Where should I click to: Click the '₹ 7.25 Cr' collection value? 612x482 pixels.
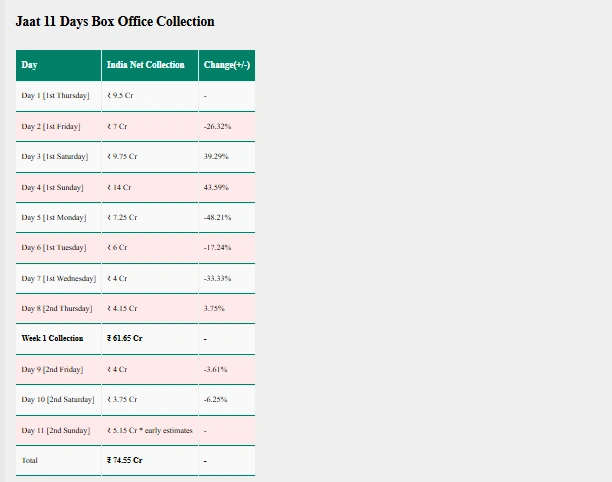click(122, 217)
